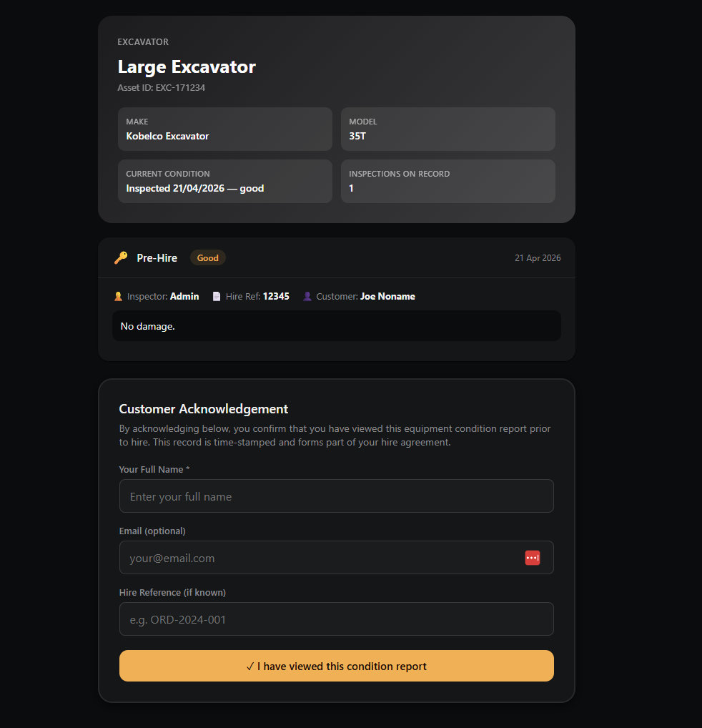Image resolution: width=702 pixels, height=728 pixels.
Task: Click the customer name Joe Noname
Action: tap(387, 296)
